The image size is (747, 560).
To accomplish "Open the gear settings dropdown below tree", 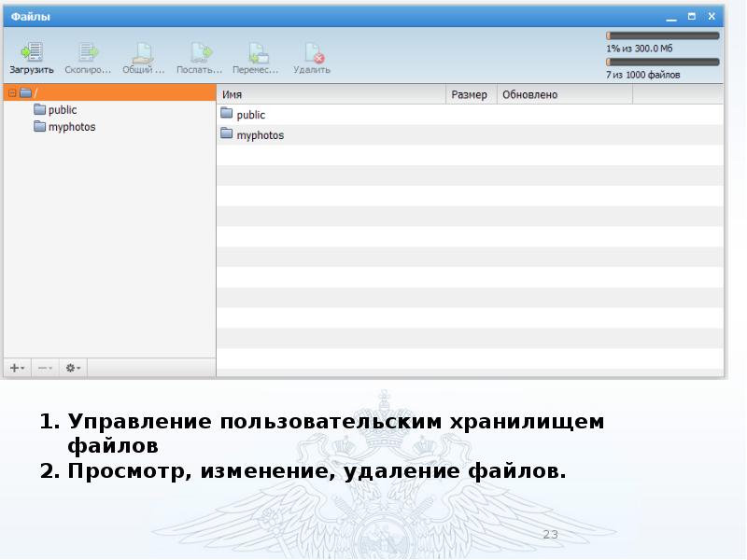I will coord(72,368).
